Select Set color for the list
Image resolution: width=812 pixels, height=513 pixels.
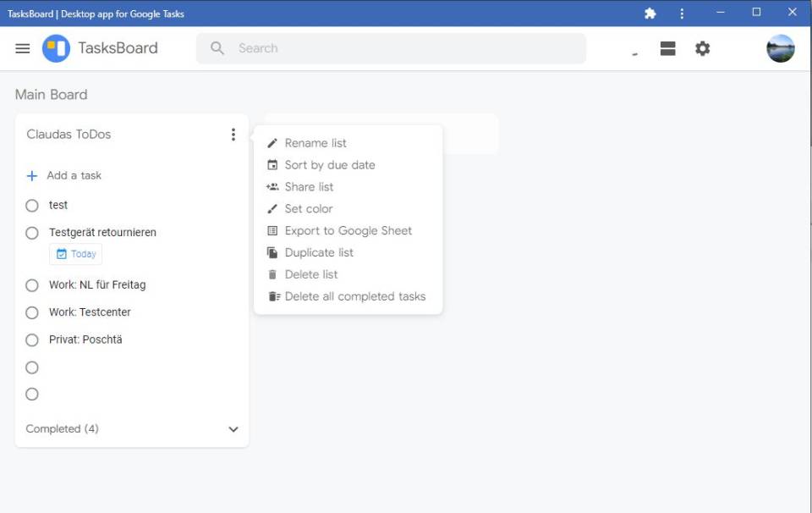[x=310, y=208]
